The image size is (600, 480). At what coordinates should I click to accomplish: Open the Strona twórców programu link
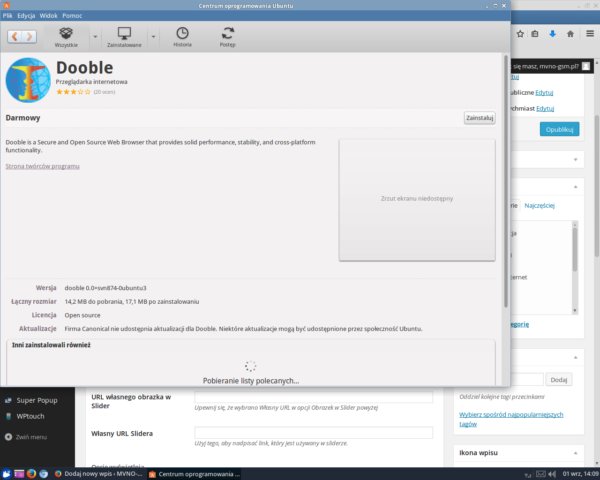[42, 166]
